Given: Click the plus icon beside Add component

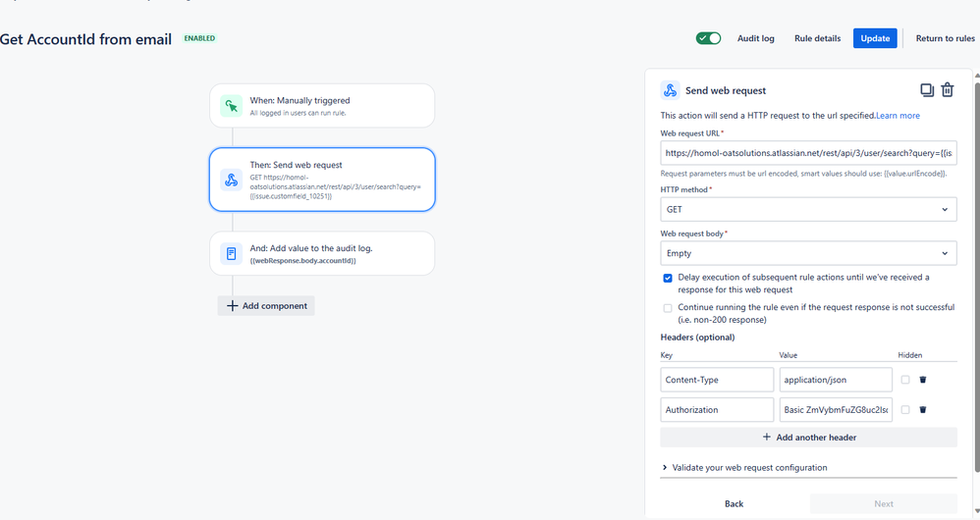Looking at the screenshot, I should pyautogui.click(x=232, y=306).
